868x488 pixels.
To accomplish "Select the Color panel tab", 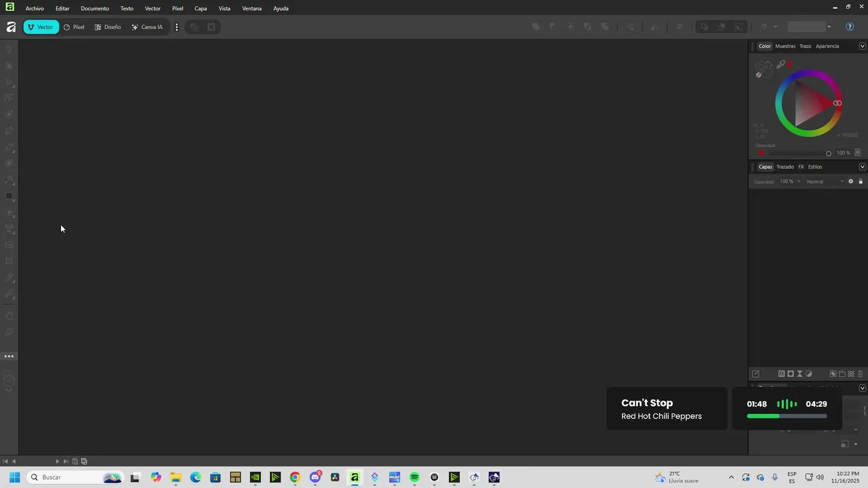I will tap(765, 46).
